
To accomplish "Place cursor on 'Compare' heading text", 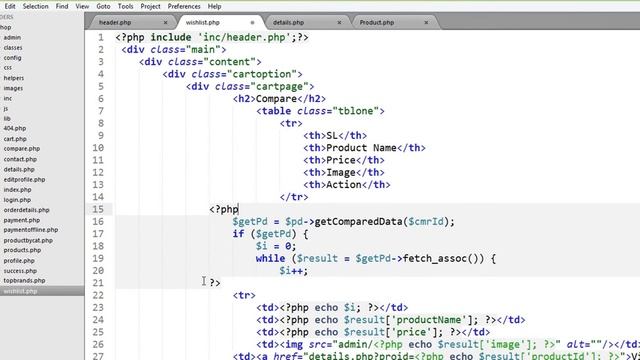I will click(x=276, y=99).
